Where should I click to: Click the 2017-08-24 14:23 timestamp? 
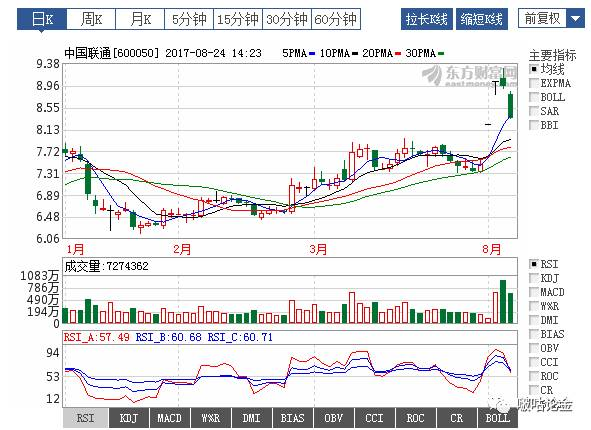click(213, 53)
